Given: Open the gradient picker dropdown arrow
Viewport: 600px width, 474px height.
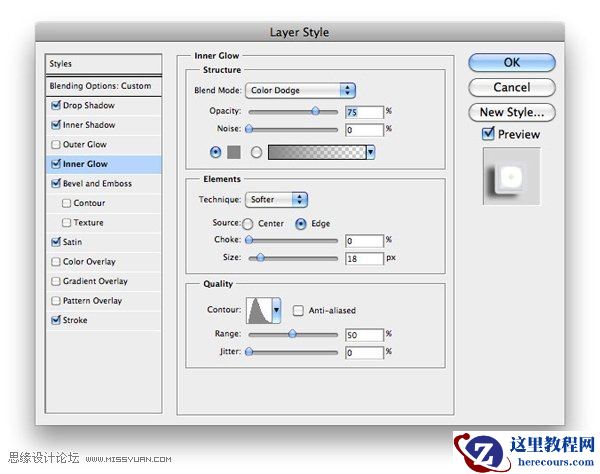Looking at the screenshot, I should click(370, 152).
